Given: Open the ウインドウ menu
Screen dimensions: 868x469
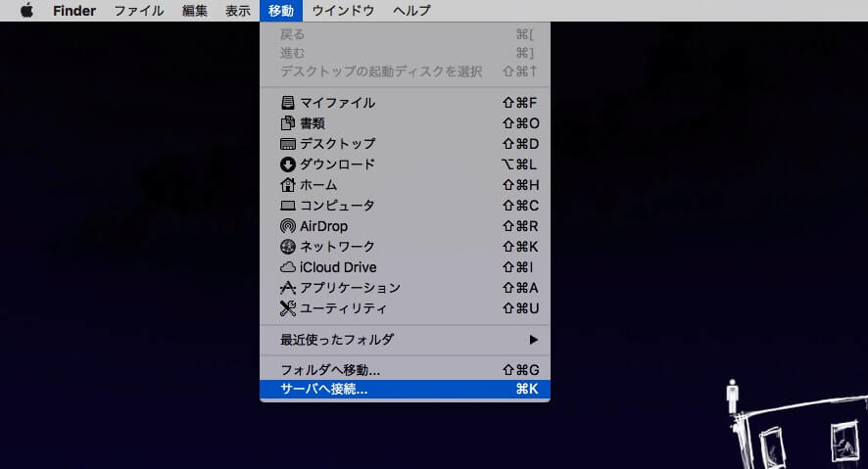Looking at the screenshot, I should point(343,11).
